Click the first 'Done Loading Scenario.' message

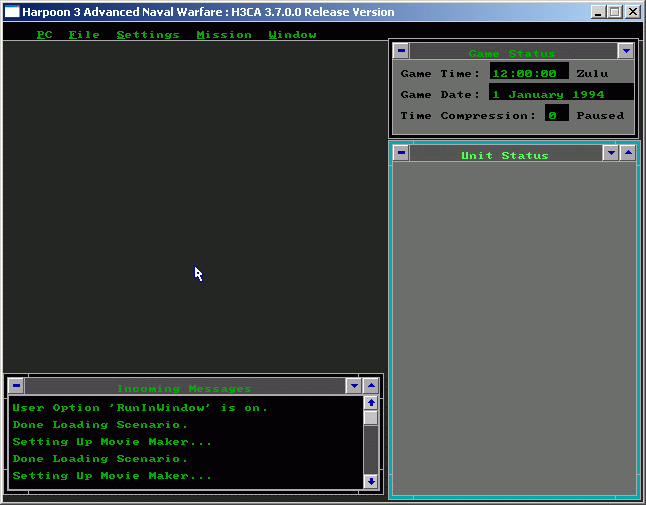click(x=100, y=425)
